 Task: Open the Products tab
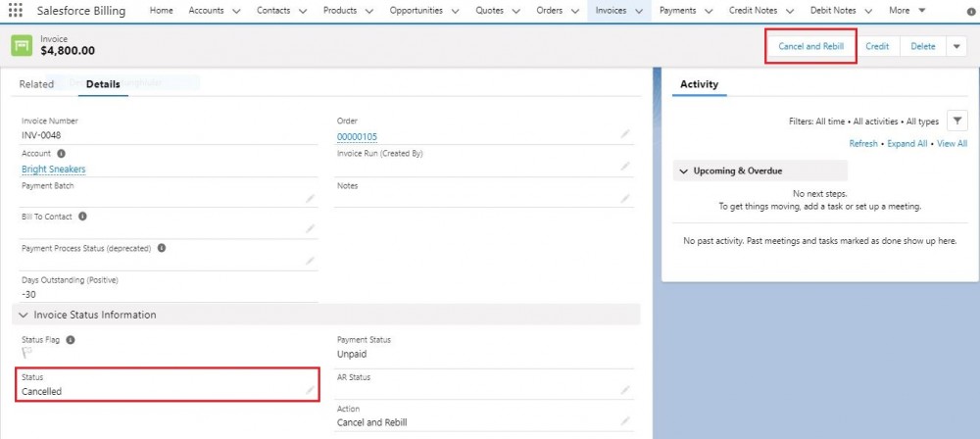pyautogui.click(x=340, y=11)
